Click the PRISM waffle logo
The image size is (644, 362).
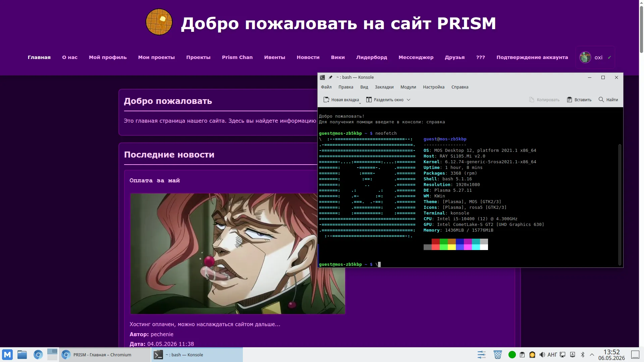click(x=159, y=22)
